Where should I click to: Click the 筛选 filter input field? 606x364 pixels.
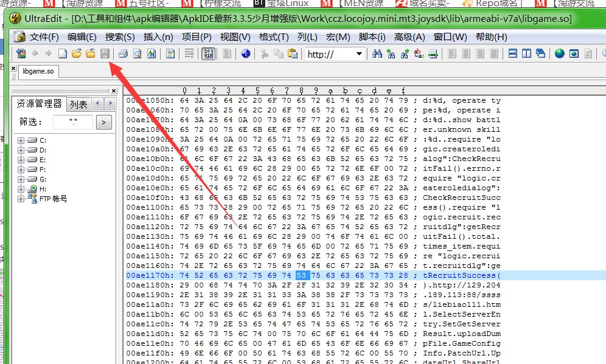point(73,122)
